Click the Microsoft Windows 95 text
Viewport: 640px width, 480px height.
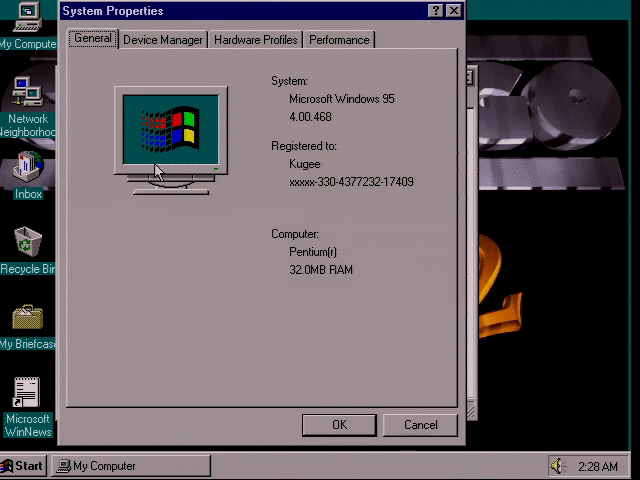click(x=342, y=99)
